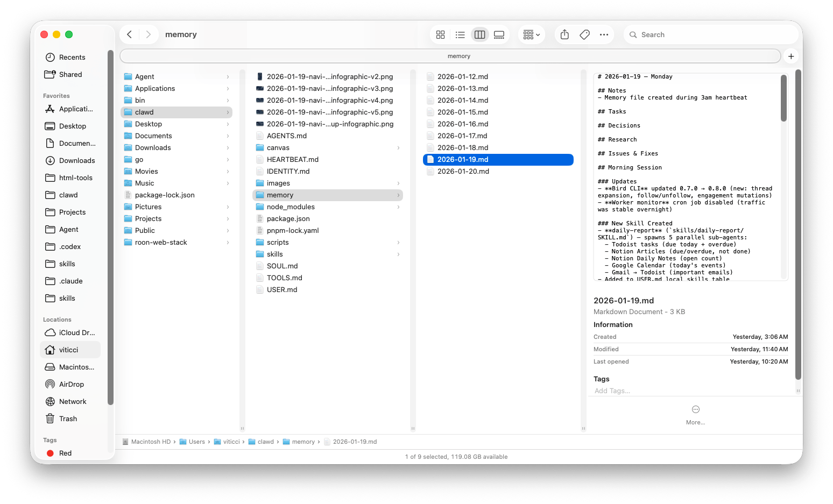Click the plus button beside the path field
Viewport: 833px width, 504px height.
pos(790,56)
